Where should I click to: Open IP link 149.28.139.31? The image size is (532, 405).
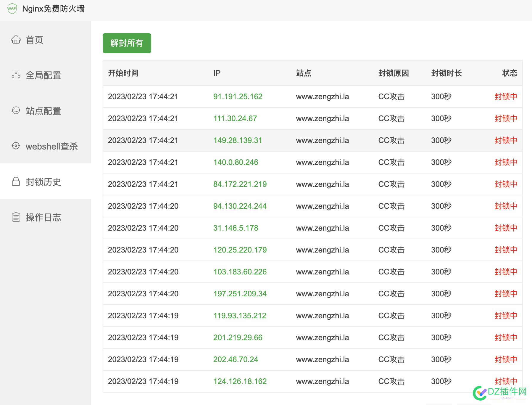coord(238,140)
